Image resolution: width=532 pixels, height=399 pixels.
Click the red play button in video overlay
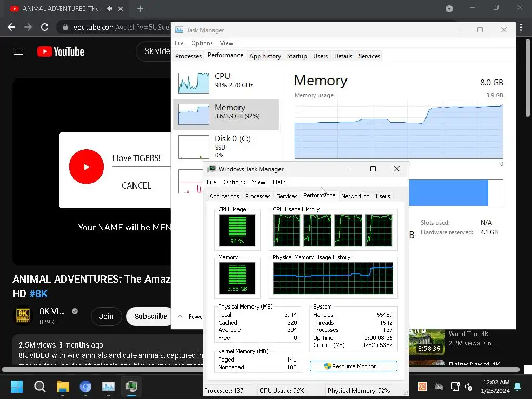pos(86,167)
